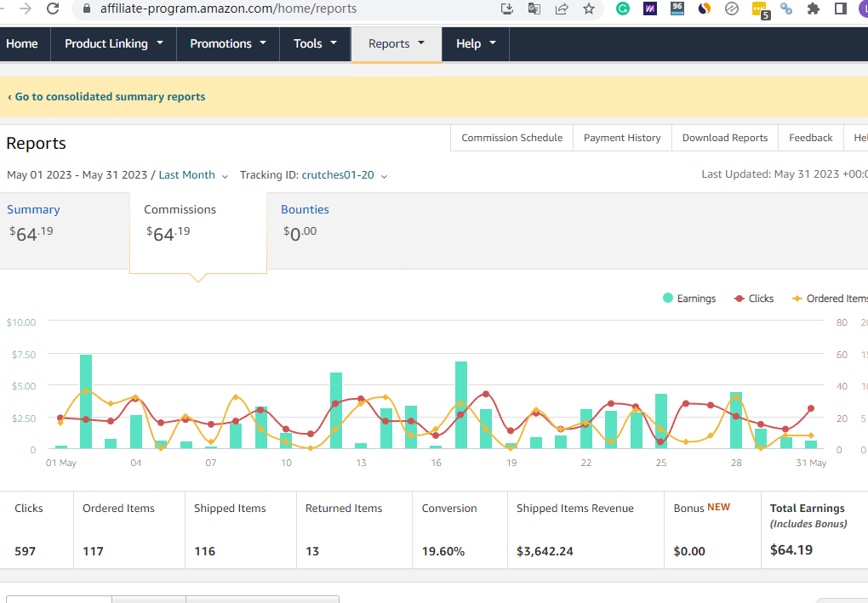Open the extension showing 96 badge

tap(677, 9)
